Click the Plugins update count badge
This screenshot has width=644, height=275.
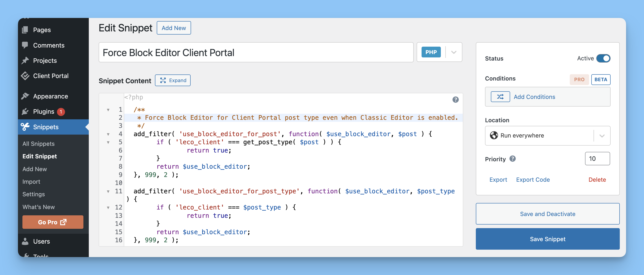(61, 112)
